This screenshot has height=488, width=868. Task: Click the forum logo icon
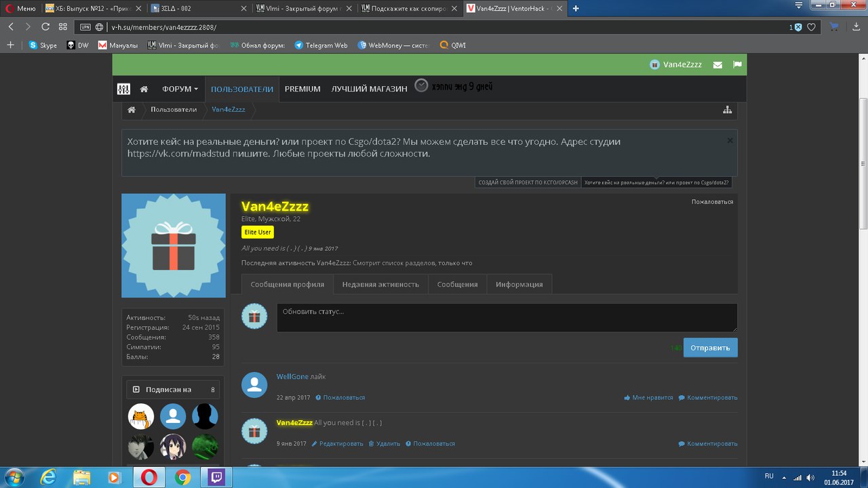click(123, 89)
